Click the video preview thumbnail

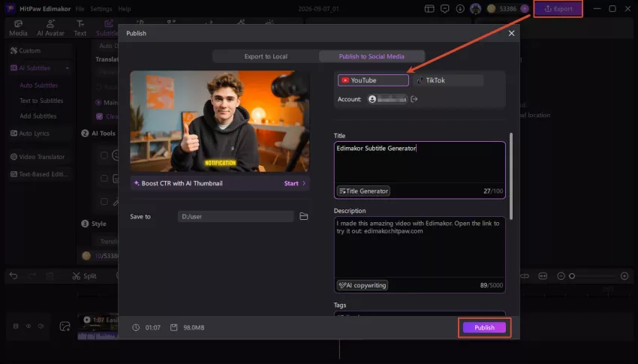[220, 121]
